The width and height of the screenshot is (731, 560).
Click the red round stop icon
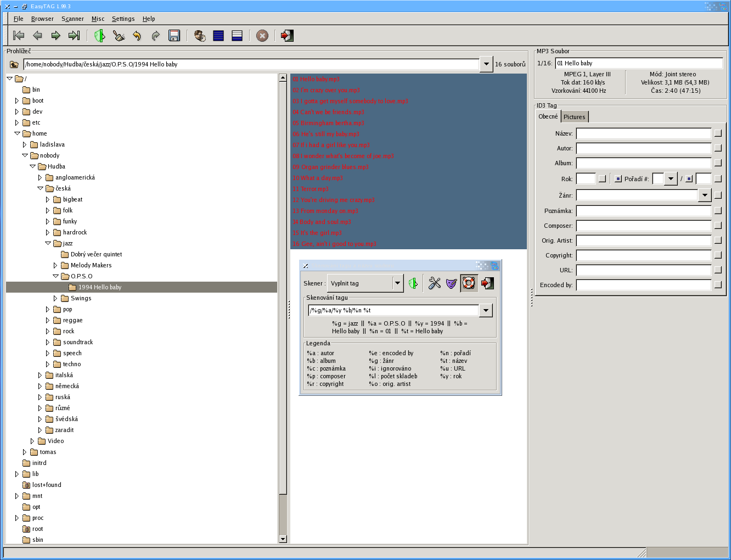[x=262, y=36]
